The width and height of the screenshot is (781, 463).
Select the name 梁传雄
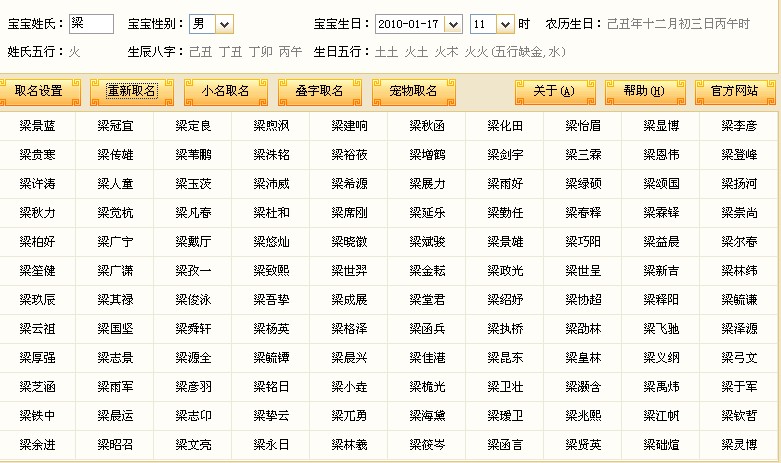(x=116, y=155)
